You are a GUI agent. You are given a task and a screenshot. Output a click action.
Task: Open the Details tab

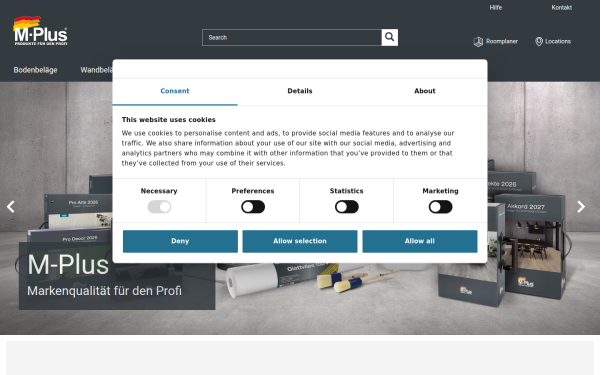(300, 91)
